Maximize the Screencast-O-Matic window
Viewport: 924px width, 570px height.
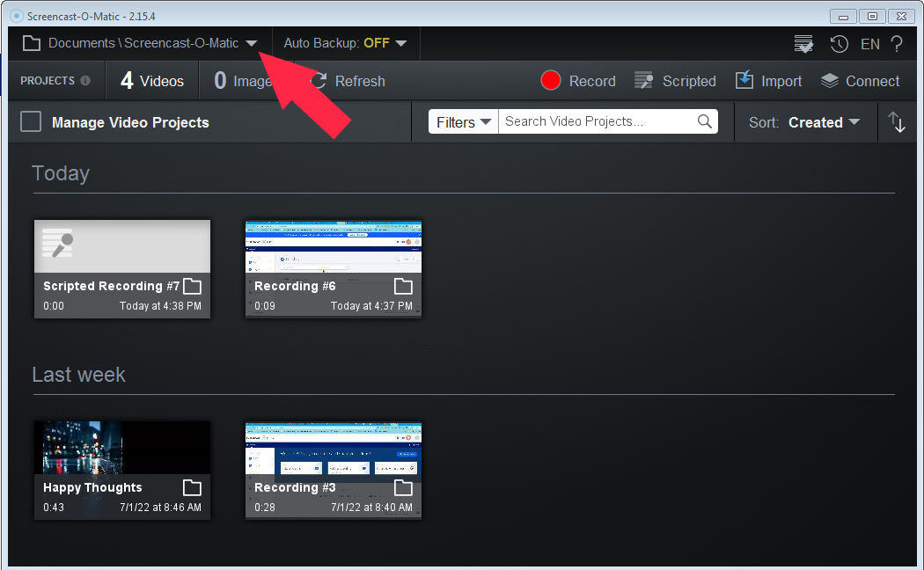pos(872,17)
